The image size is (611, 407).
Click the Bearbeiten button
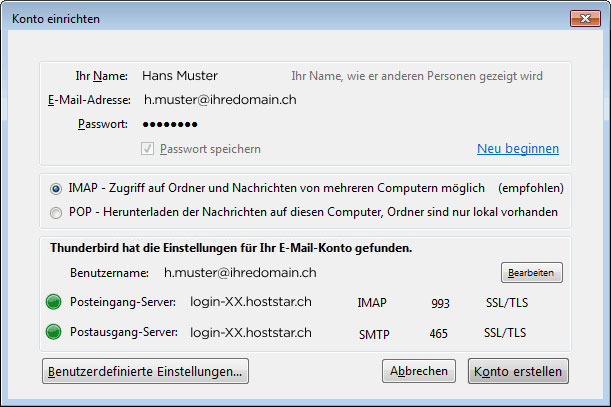532,273
